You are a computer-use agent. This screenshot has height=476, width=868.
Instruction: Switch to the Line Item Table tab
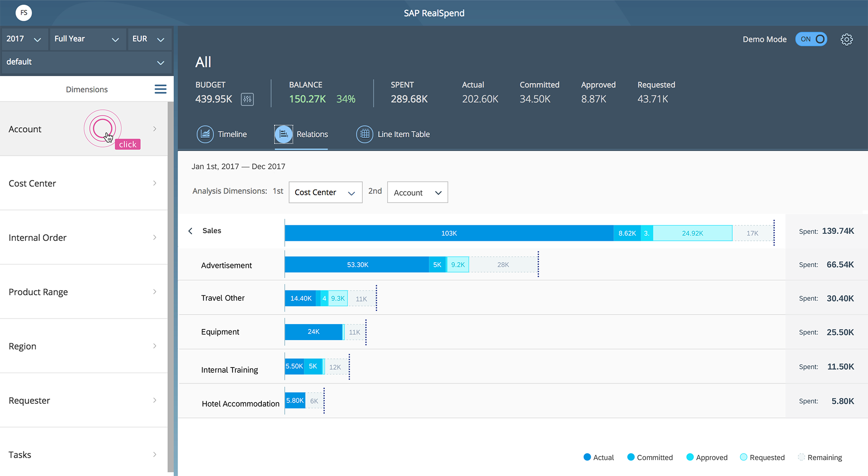[393, 134]
